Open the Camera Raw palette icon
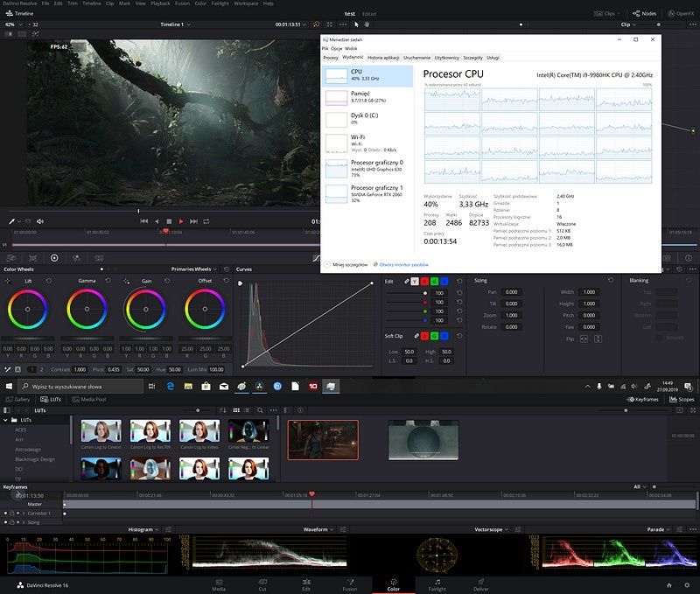Image resolution: width=700 pixels, height=594 pixels. pyautogui.click(x=11, y=258)
